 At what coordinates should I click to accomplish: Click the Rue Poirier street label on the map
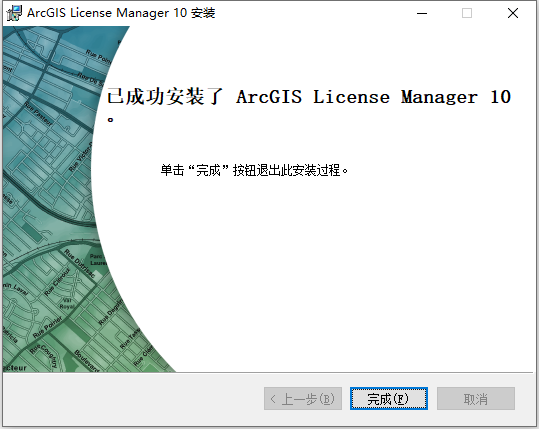48,327
